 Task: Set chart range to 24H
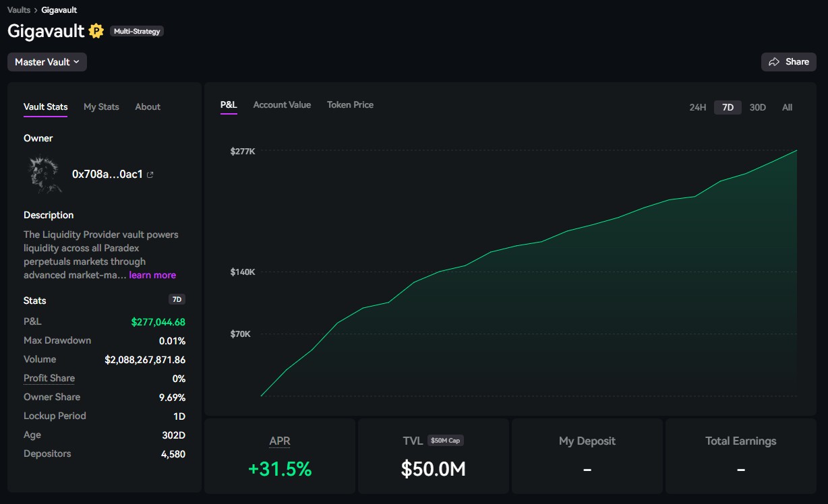698,107
